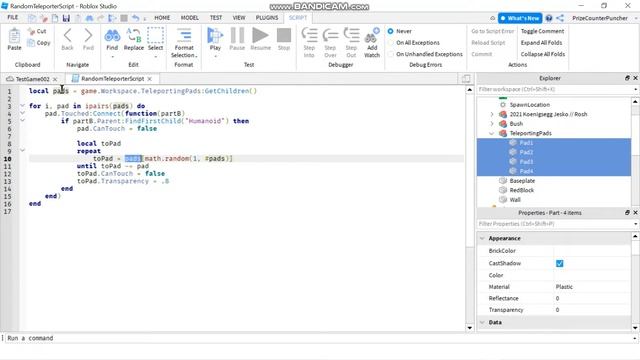Click the undo arrow in quick access toolbar
The height and width of the screenshot is (360, 640).
tap(136, 18)
